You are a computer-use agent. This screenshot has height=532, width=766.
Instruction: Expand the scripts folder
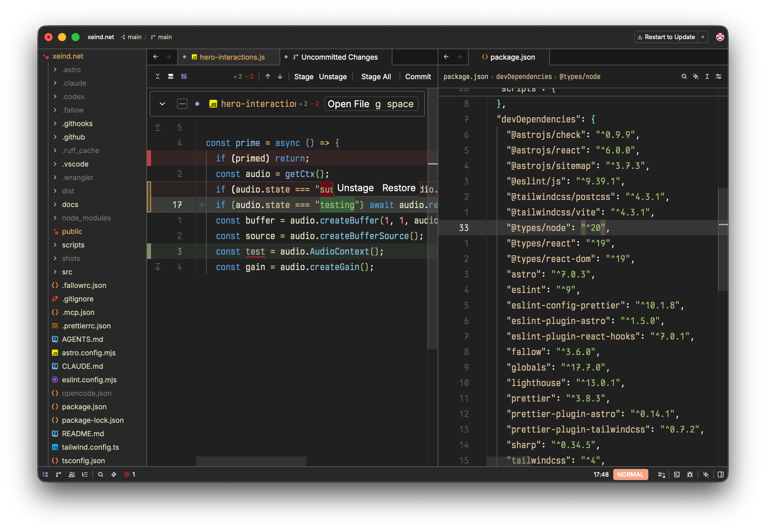55,245
